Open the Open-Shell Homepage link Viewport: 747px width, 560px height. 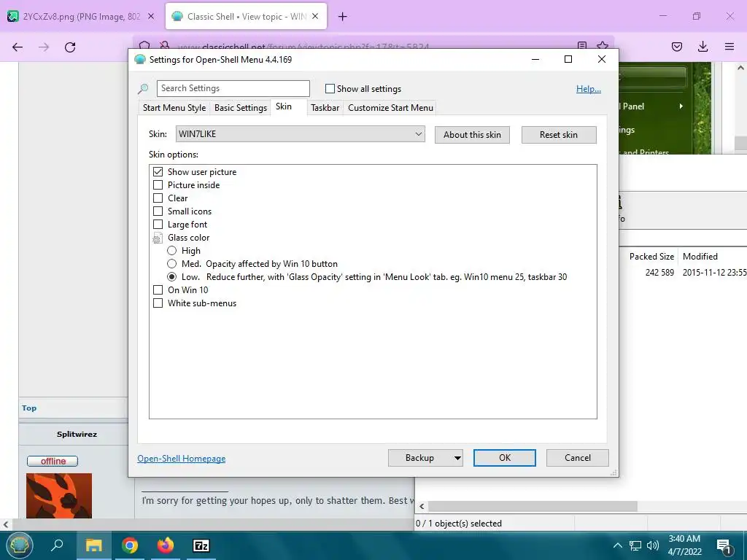pyautogui.click(x=182, y=459)
